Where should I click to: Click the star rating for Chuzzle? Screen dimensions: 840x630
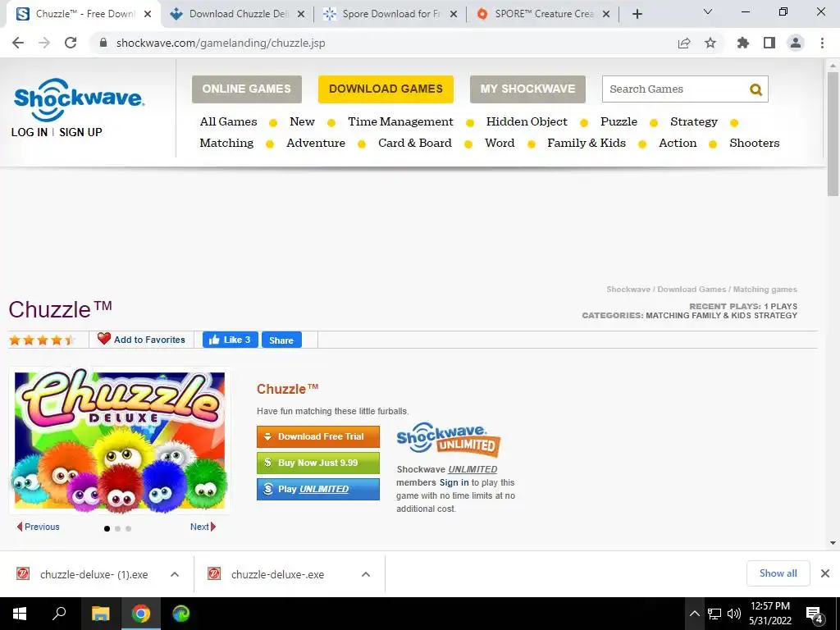[x=41, y=340]
